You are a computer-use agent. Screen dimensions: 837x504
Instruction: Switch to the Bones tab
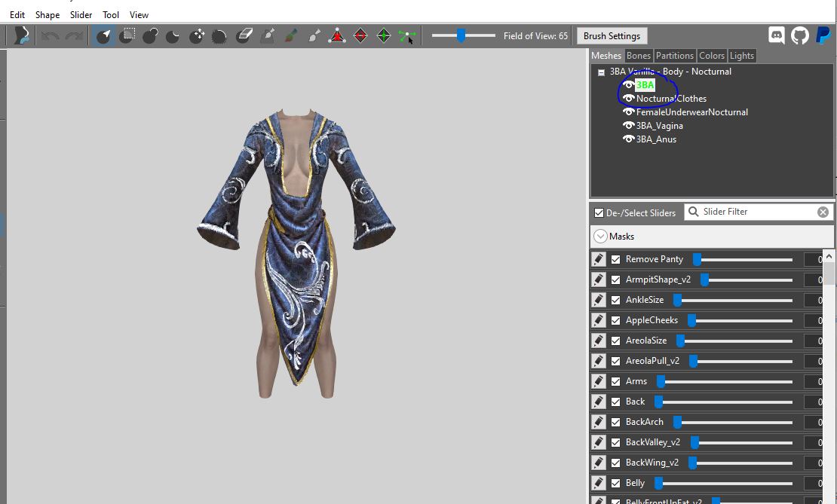639,56
